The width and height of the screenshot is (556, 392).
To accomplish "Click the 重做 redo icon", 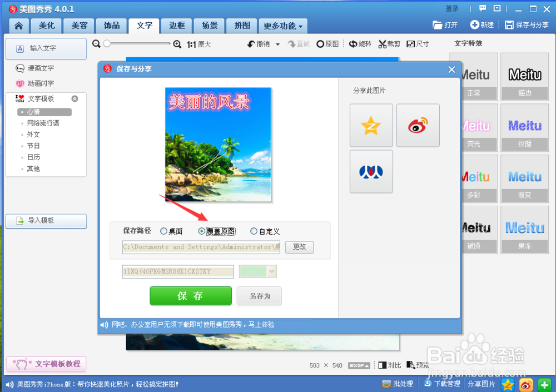I will (291, 44).
